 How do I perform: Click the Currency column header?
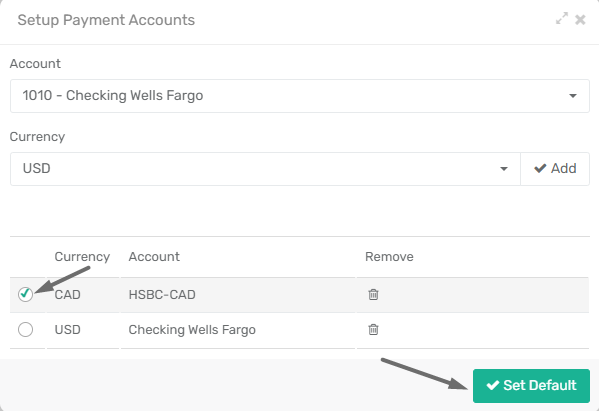point(82,257)
